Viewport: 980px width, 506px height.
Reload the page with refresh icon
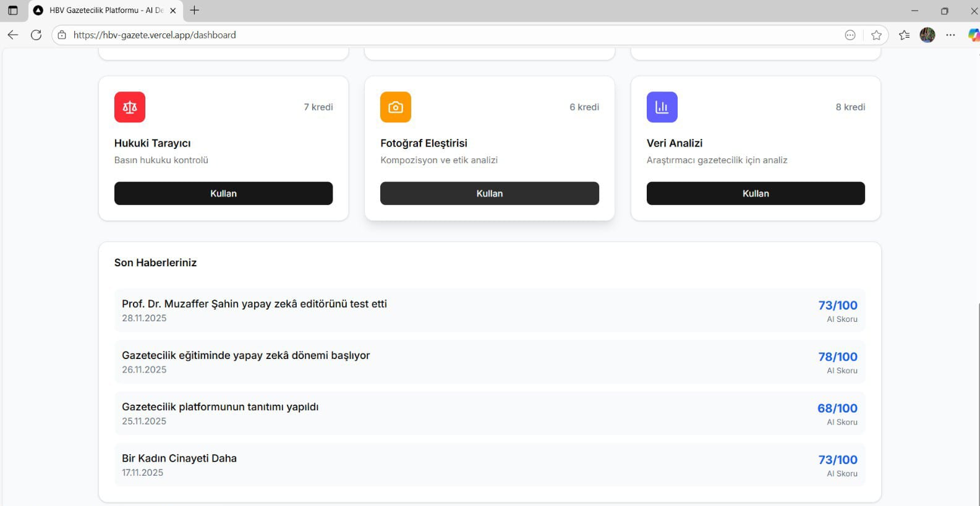pos(36,35)
